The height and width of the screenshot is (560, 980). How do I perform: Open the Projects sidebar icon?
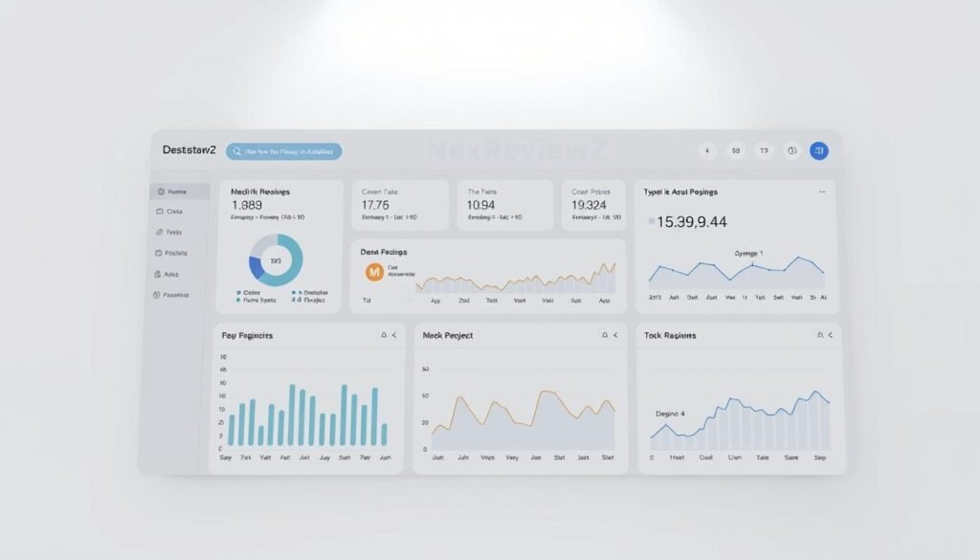click(161, 253)
